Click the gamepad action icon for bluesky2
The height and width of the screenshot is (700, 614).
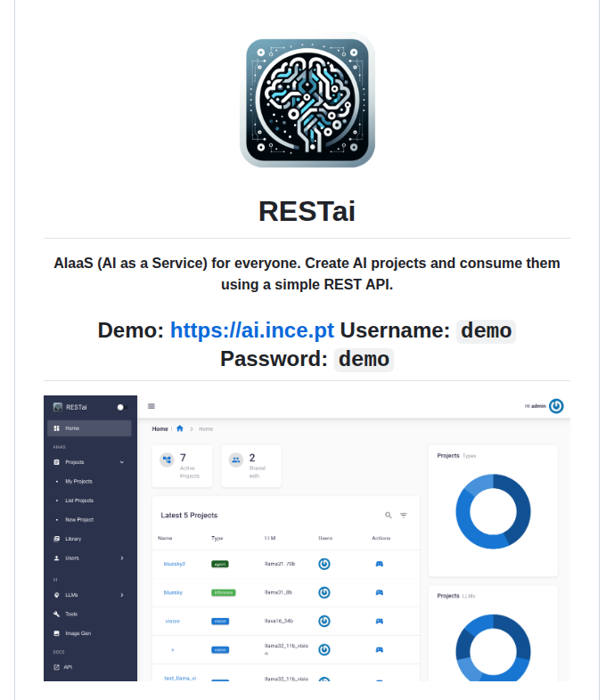pos(380,564)
